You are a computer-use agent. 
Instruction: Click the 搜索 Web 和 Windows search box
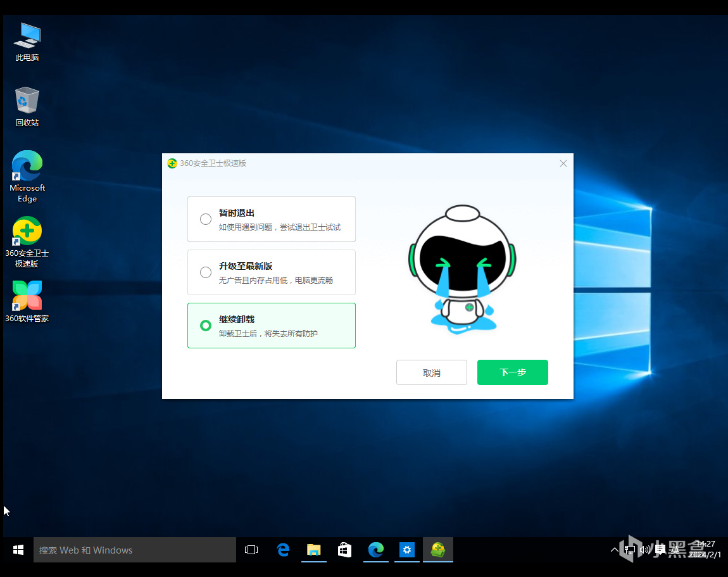click(135, 550)
